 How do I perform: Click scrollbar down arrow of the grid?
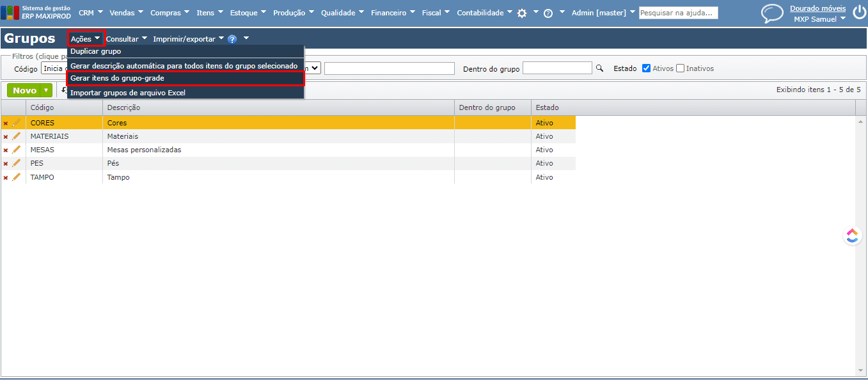coord(861,370)
